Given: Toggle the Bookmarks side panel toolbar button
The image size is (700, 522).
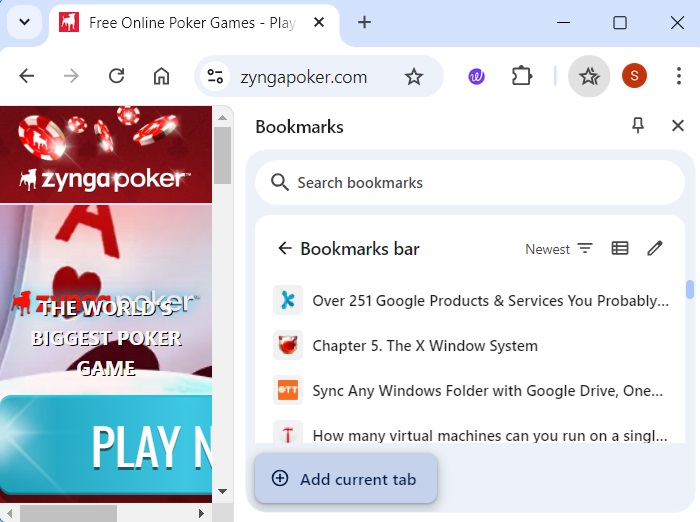Looking at the screenshot, I should click(x=589, y=76).
